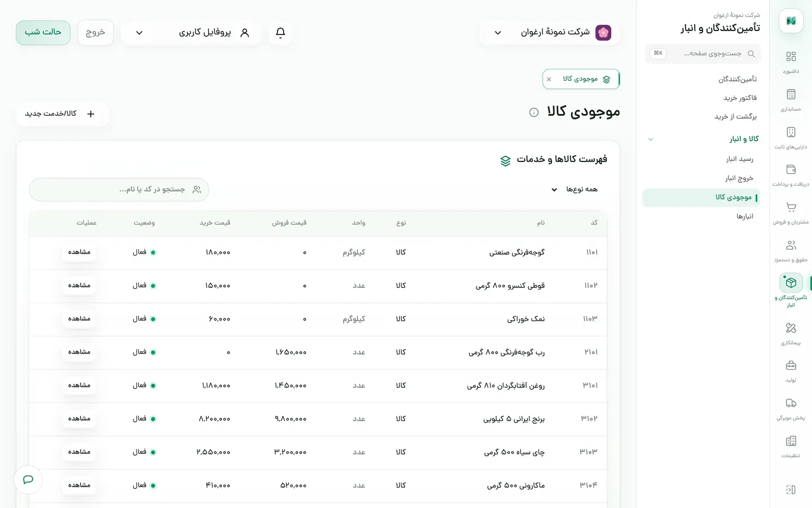This screenshot has height=508, width=812.
Task: Click مشاهده for گوجه‌فرنگی صنعتی row
Action: pyautogui.click(x=80, y=252)
